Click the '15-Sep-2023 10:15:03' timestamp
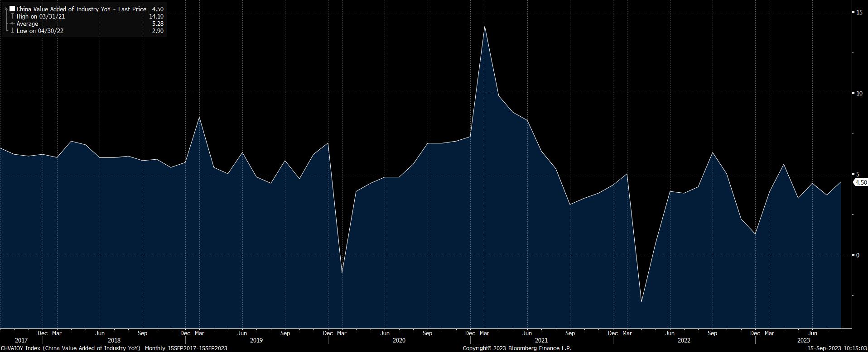 coord(837,348)
